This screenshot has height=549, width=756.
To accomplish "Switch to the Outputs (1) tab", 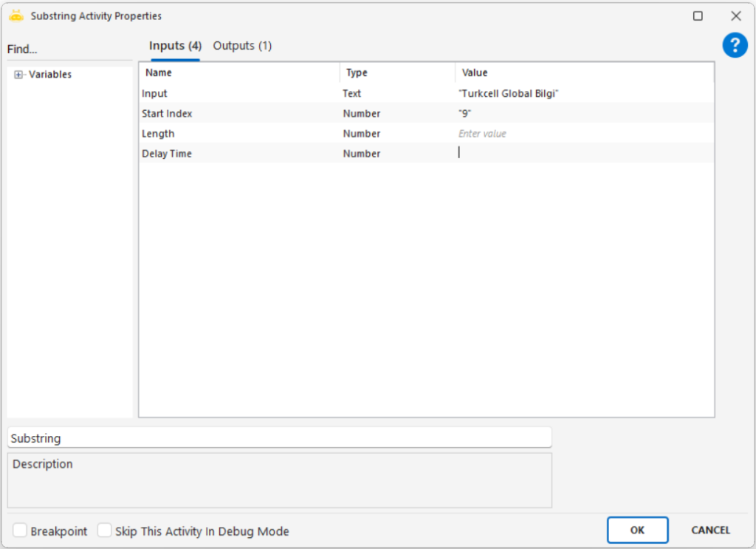I will point(242,46).
